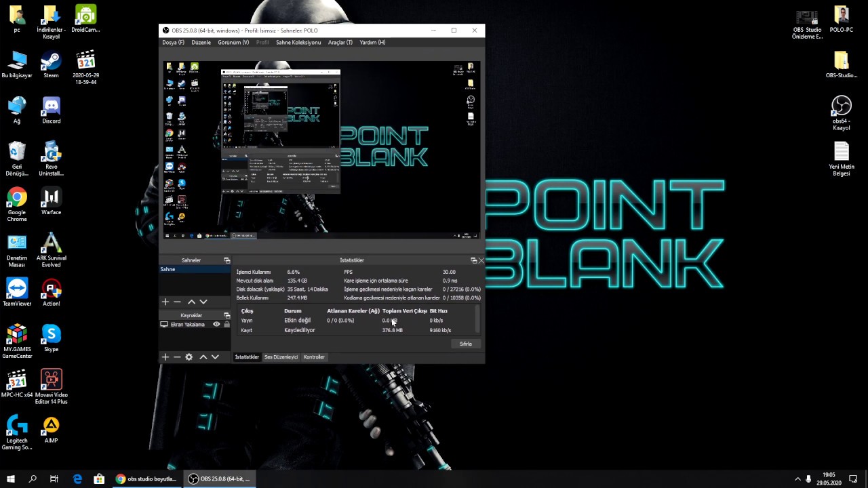Click the 9160 kb/s bitrate value
The image size is (868, 488).
(x=440, y=330)
